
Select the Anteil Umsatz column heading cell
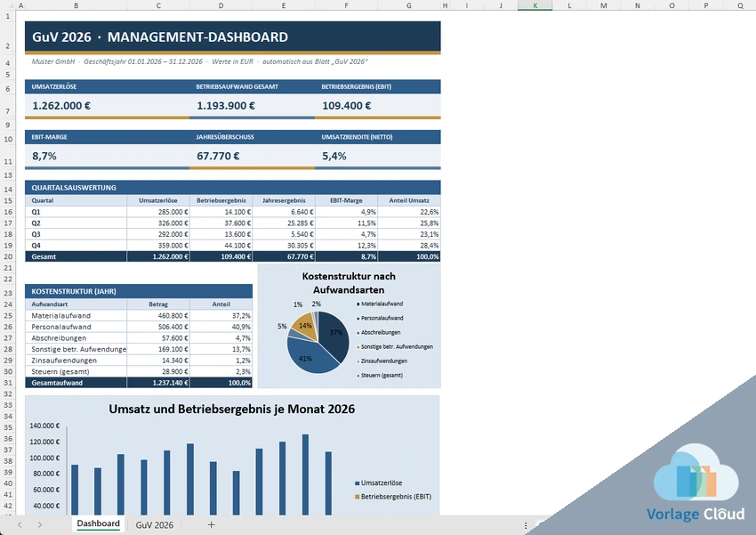click(x=409, y=200)
